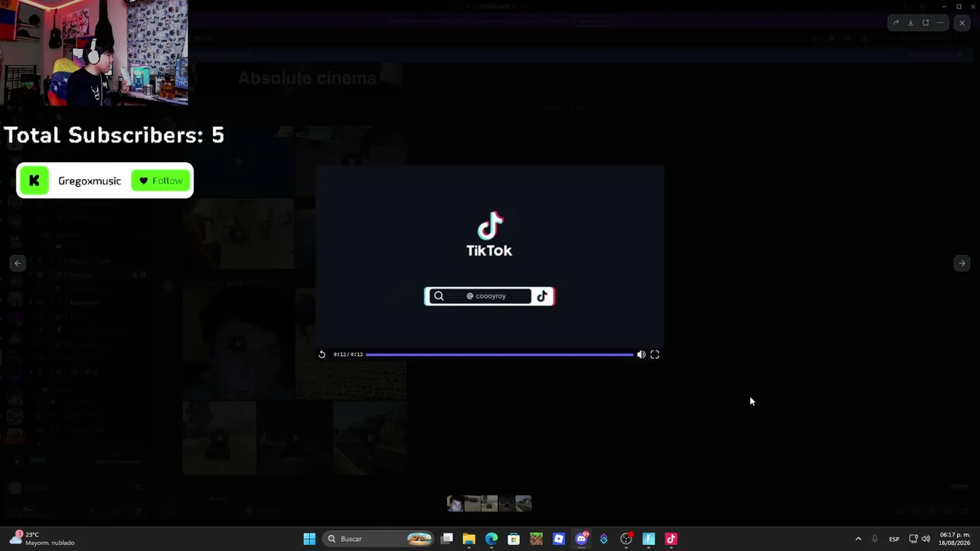Enter fullscreen on the video player
The width and height of the screenshot is (980, 551).
[x=655, y=354]
